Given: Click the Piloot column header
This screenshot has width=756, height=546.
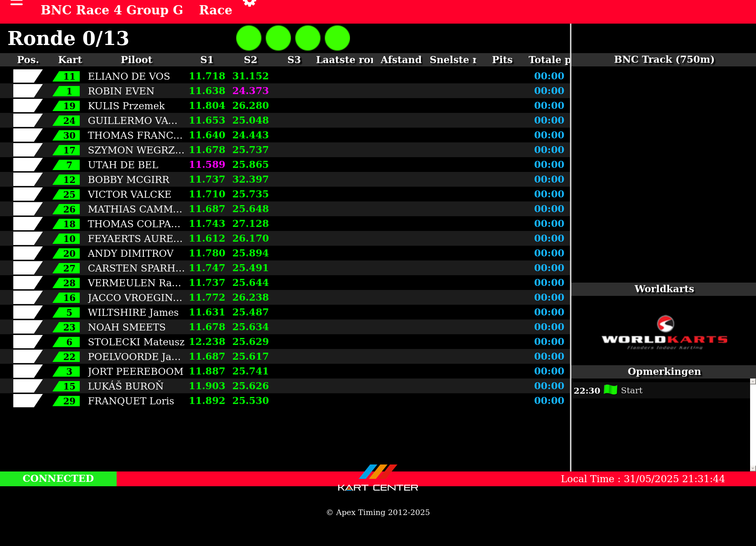Looking at the screenshot, I should point(136,60).
